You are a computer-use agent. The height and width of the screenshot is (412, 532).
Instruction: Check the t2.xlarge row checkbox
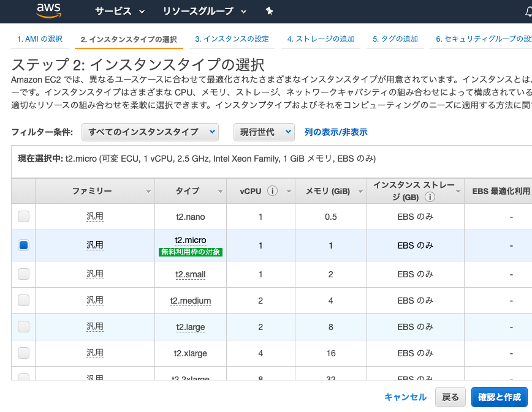pyautogui.click(x=23, y=353)
